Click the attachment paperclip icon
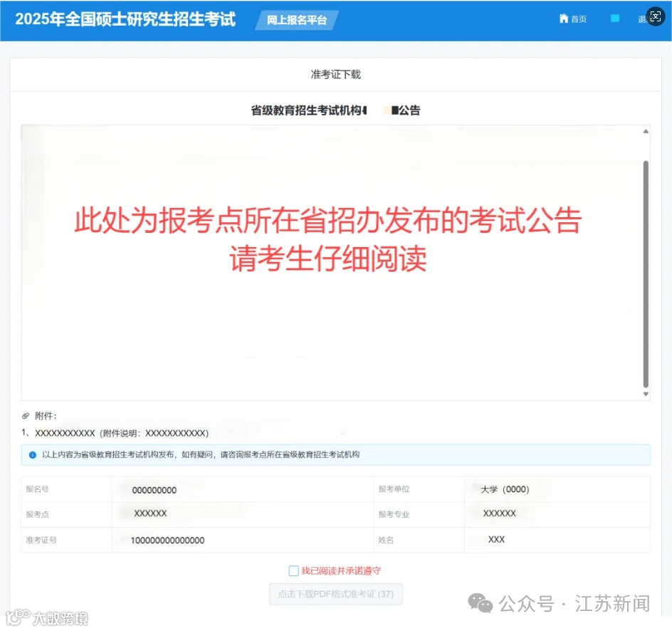 pos(26,416)
